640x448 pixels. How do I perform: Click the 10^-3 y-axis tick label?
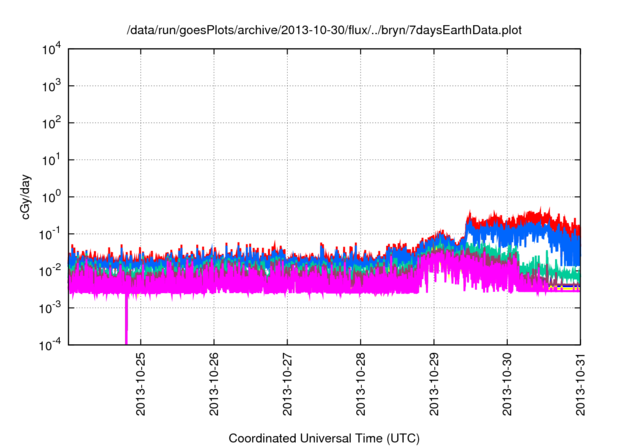point(51,308)
